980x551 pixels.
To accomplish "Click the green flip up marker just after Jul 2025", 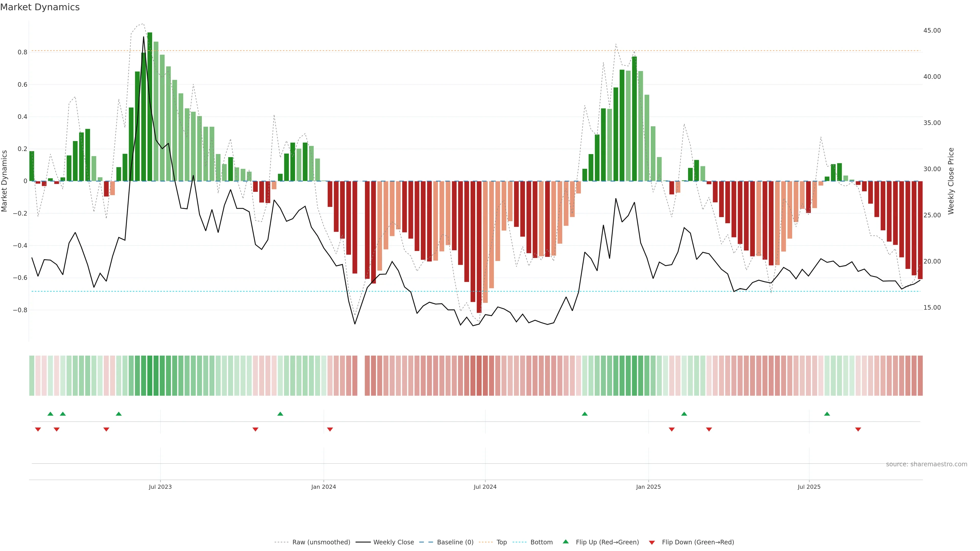I will (x=827, y=414).
